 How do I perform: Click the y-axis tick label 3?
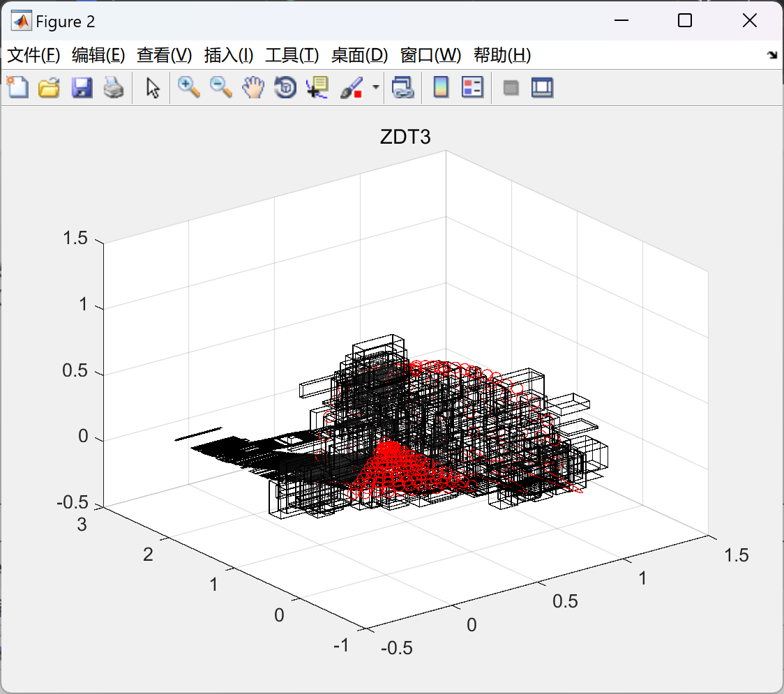pos(82,525)
